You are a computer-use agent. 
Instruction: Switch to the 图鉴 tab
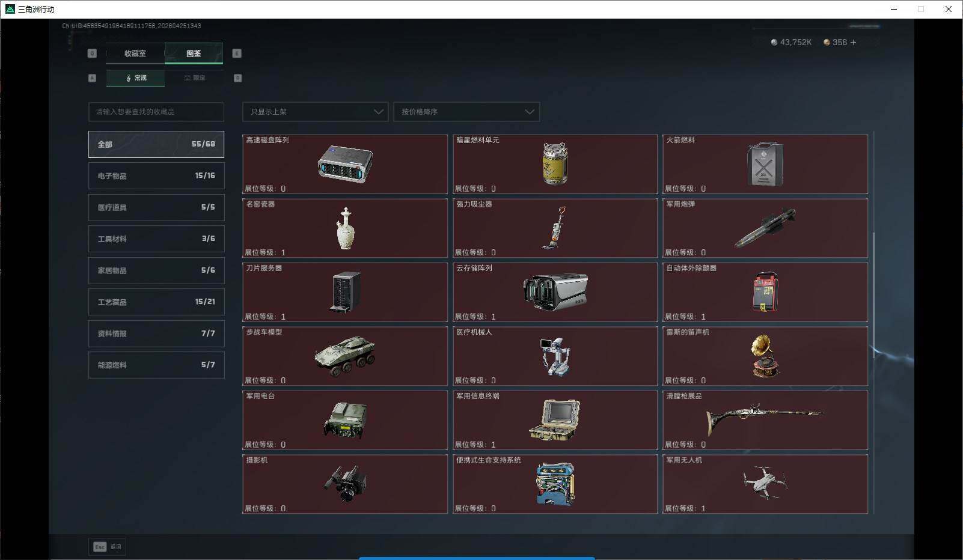click(194, 53)
